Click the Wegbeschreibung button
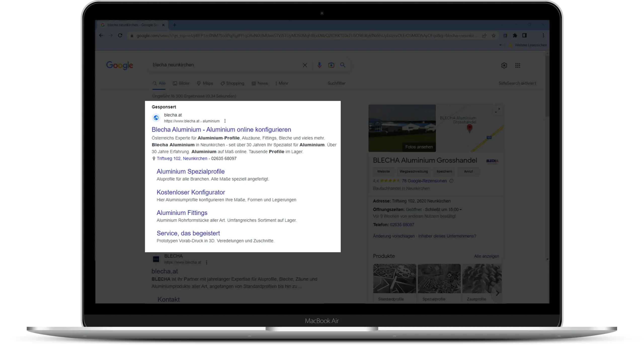The height and width of the screenshot is (345, 644). pos(414,171)
